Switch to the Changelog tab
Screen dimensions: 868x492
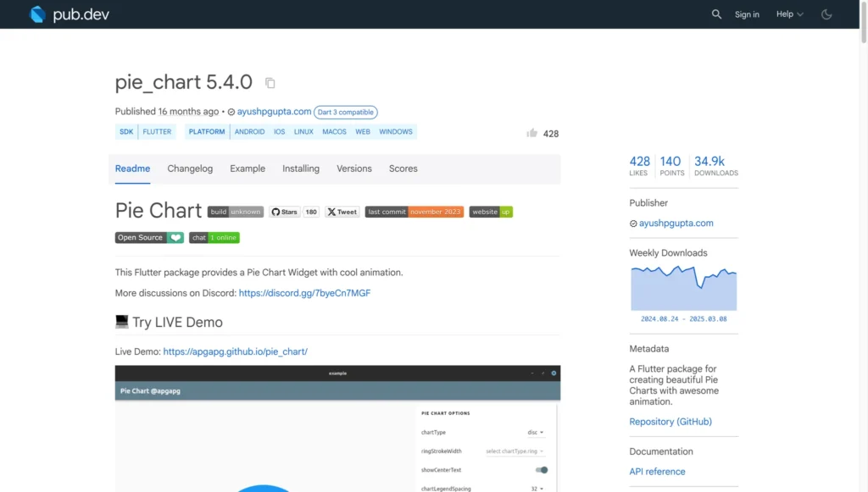[x=190, y=169]
